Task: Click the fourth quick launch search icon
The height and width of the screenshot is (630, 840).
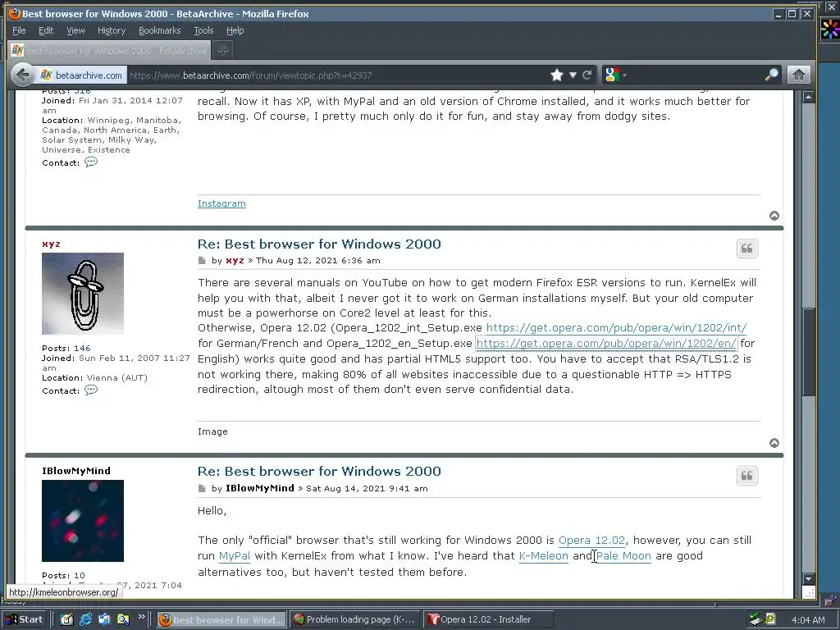Action: [123, 619]
